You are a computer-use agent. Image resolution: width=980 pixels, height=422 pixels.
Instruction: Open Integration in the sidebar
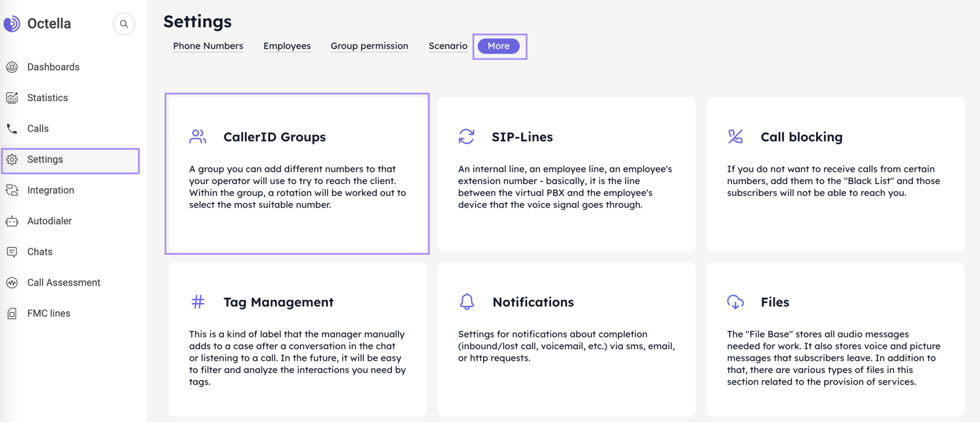51,191
